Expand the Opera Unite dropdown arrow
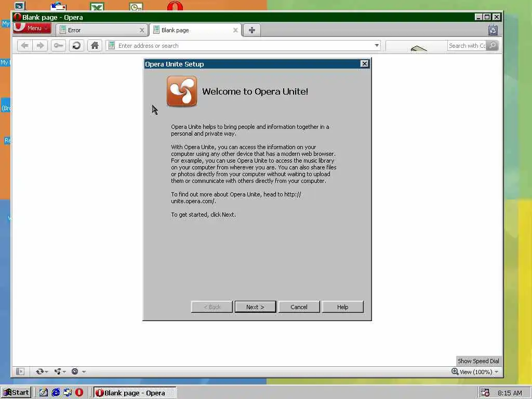Screen dimensions: 532x399 (x=64, y=372)
